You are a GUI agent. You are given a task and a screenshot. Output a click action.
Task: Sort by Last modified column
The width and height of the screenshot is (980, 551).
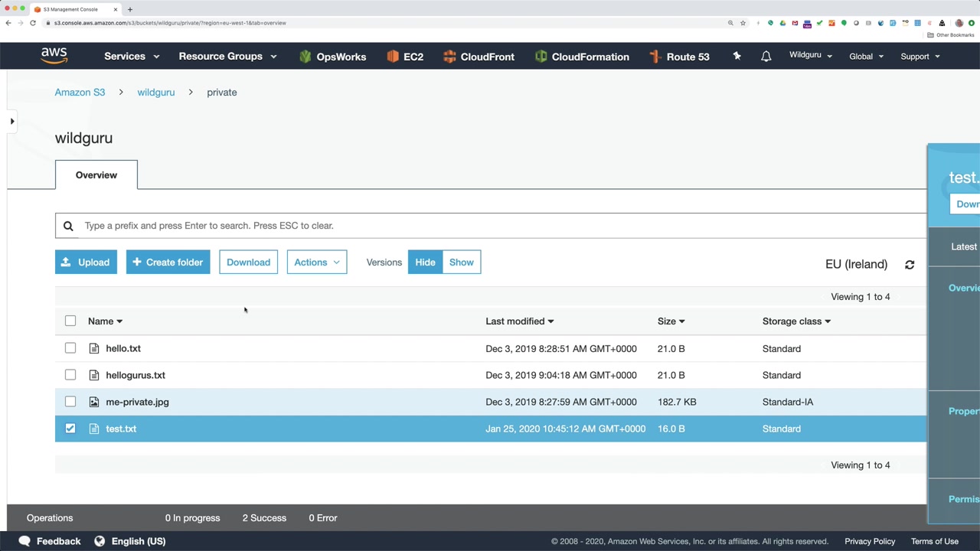519,321
